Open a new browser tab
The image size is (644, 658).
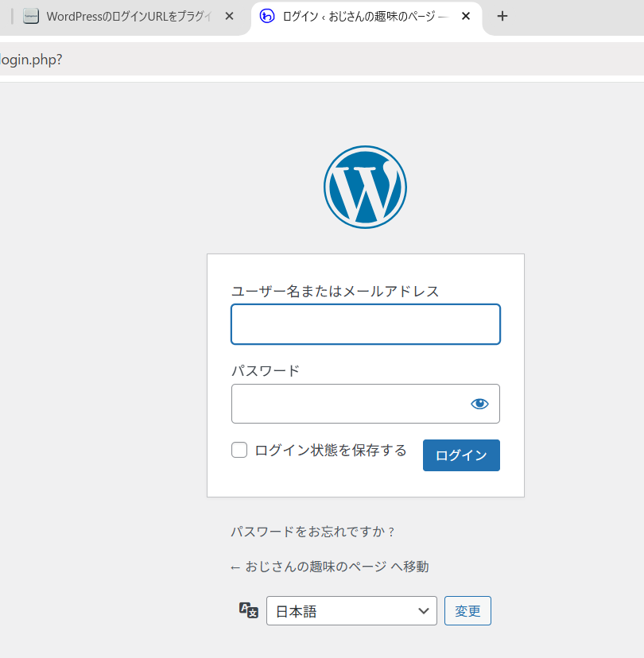502,17
